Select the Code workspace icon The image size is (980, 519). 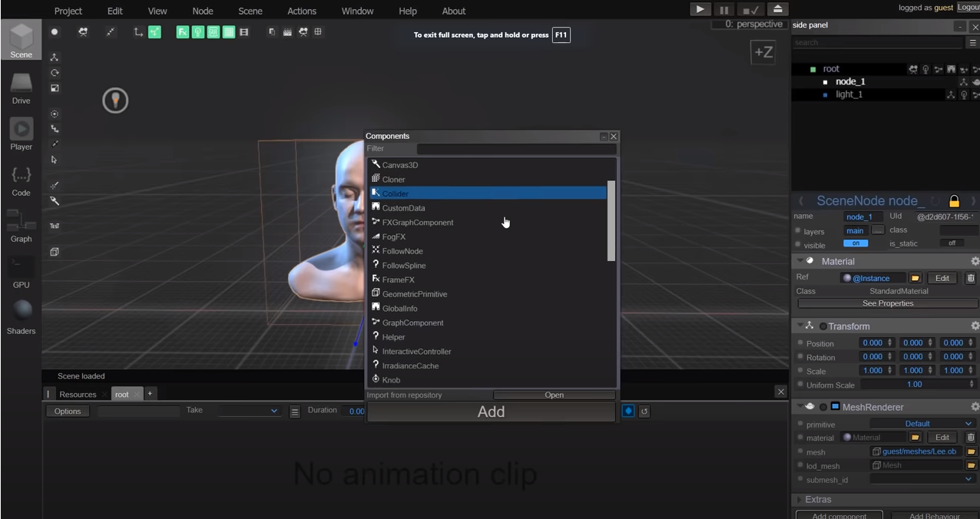click(x=21, y=178)
